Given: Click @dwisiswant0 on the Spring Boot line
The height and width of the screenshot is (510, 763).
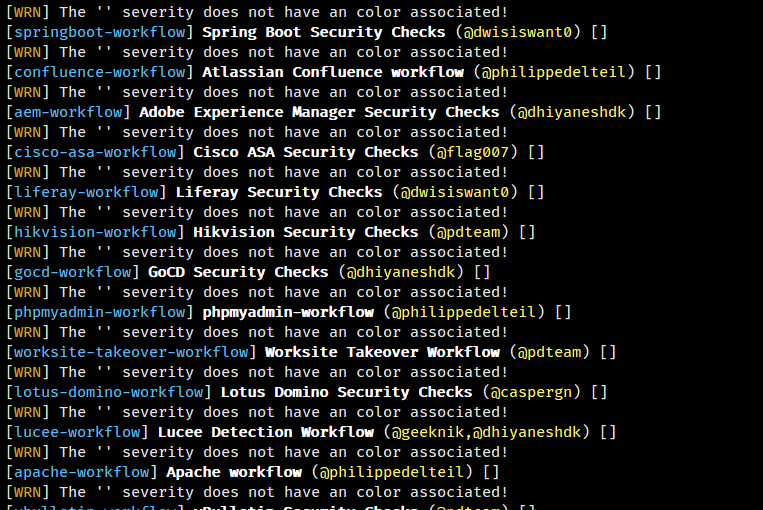Looking at the screenshot, I should [518, 32].
